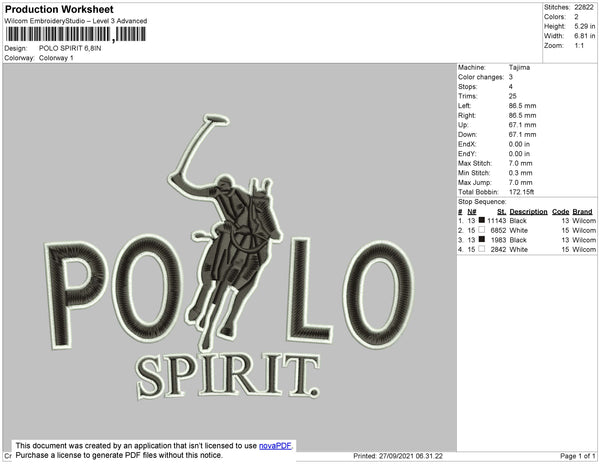Click the stitch count 2842 in stop 4
Screen dimensions: 600x464
498,249
